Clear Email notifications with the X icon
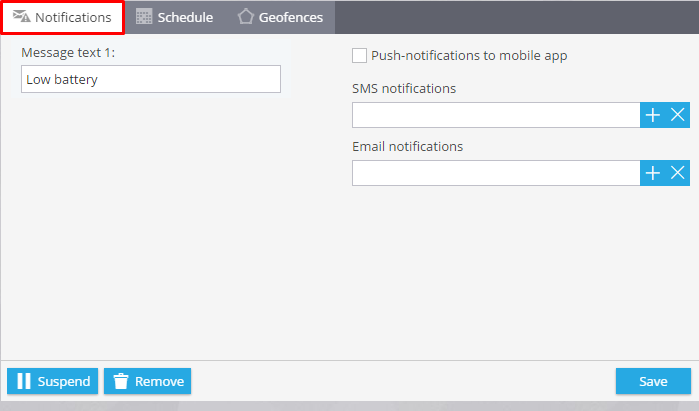699x411 pixels. tap(678, 173)
